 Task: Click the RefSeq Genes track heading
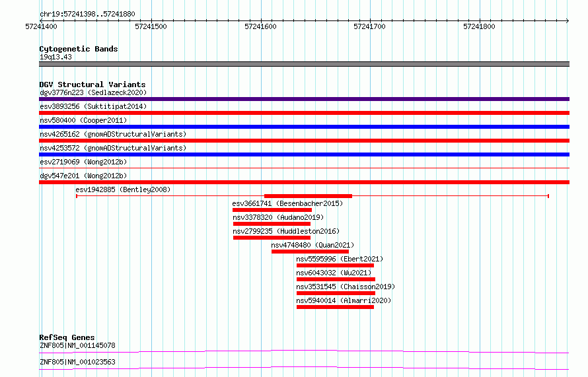coord(67,337)
